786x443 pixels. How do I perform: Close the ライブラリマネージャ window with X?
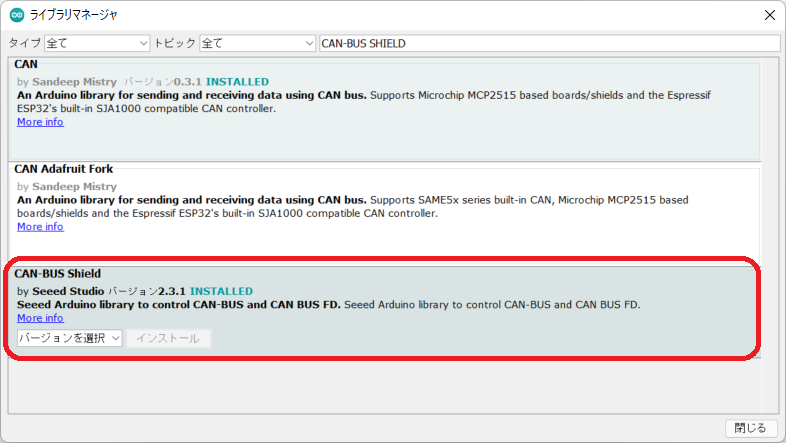pos(770,15)
